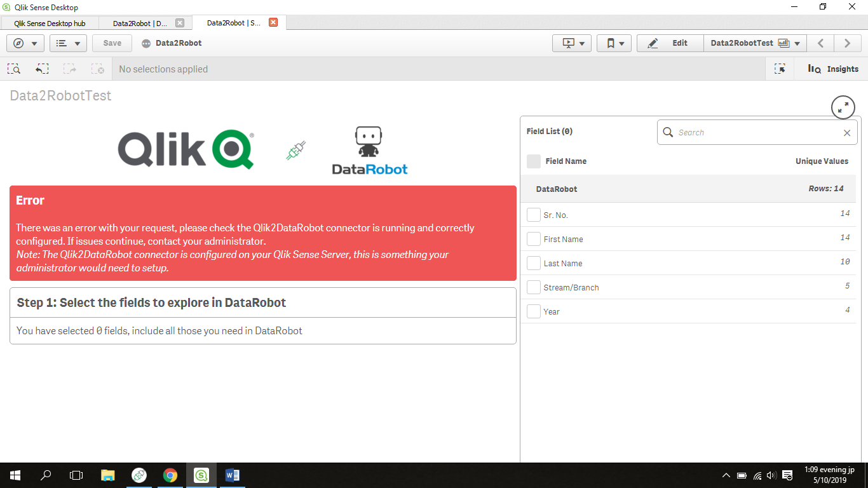This screenshot has height=488, width=868.
Task: Close the Data2Robot | D... tab
Action: click(179, 23)
